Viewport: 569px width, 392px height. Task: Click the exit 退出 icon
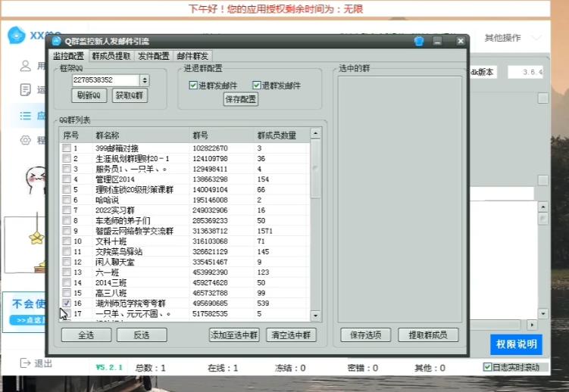tap(26, 362)
